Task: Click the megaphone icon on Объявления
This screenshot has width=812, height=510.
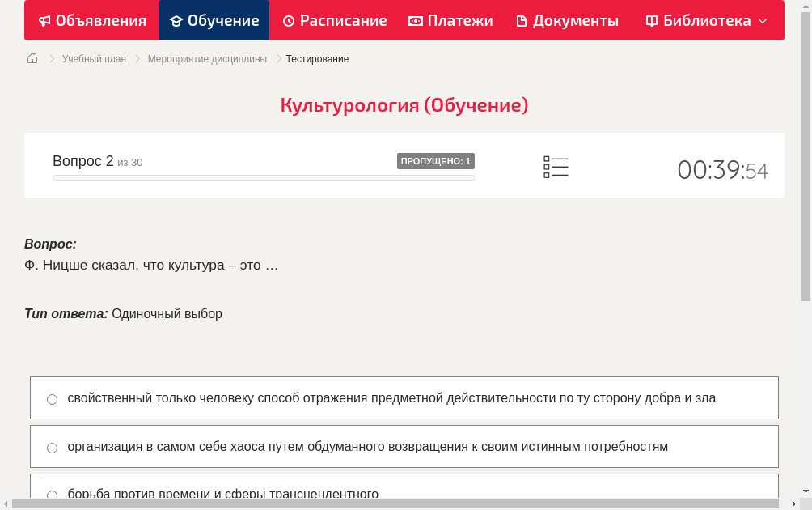Action: (44, 20)
